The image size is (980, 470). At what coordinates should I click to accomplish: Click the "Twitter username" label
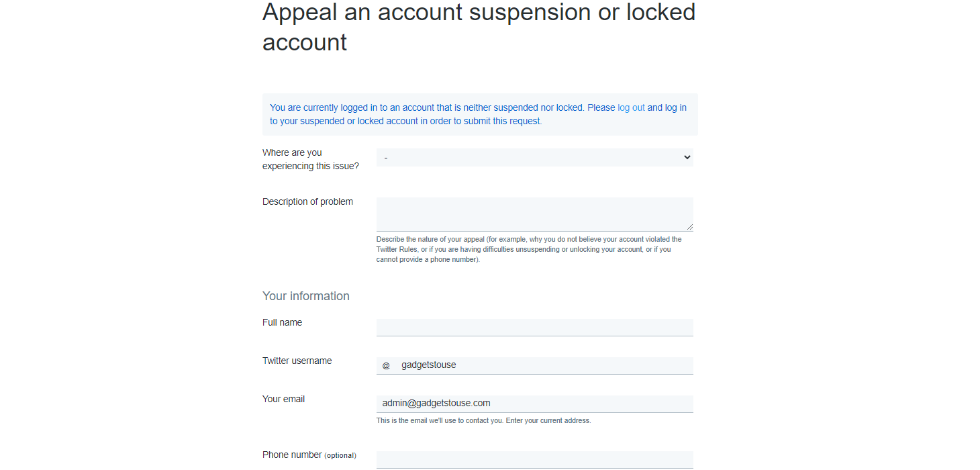297,361
